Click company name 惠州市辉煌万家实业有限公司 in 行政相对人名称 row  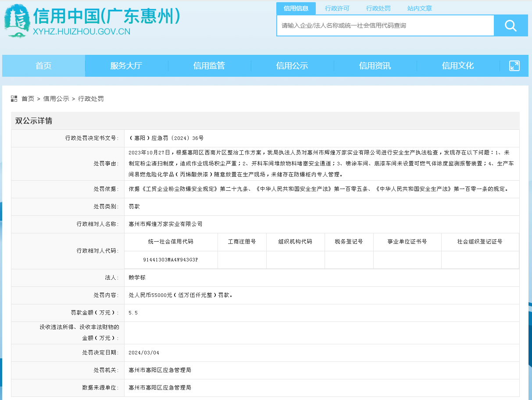(x=165, y=224)
